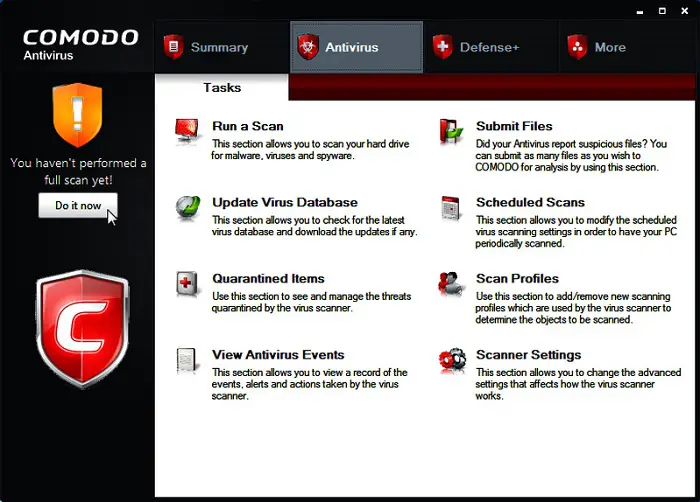700x502 pixels.
Task: Minimize the Comodo window
Action: [640, 11]
